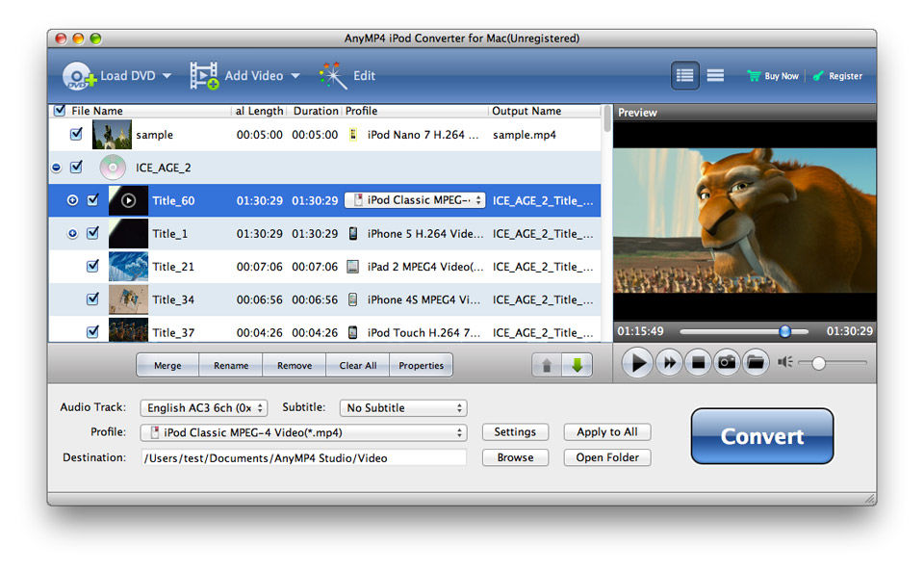Click the Open Folder button

[x=607, y=457]
